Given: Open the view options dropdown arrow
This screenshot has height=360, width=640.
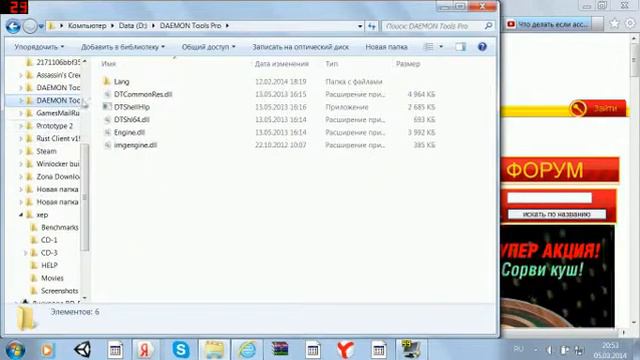Looking at the screenshot, I should coord(441,47).
